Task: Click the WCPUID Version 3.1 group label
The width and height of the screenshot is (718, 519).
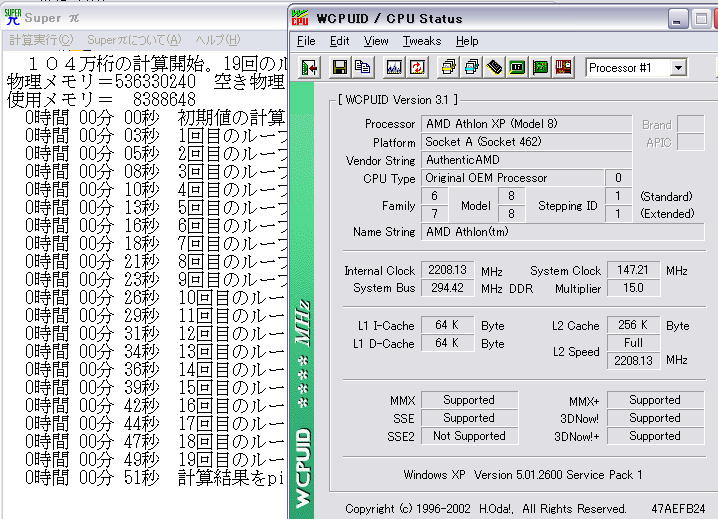Action: point(397,100)
